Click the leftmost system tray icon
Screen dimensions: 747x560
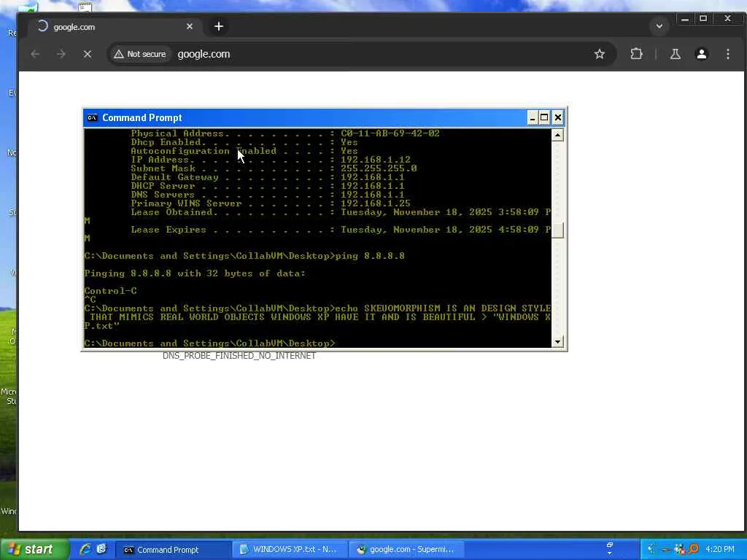[651, 549]
